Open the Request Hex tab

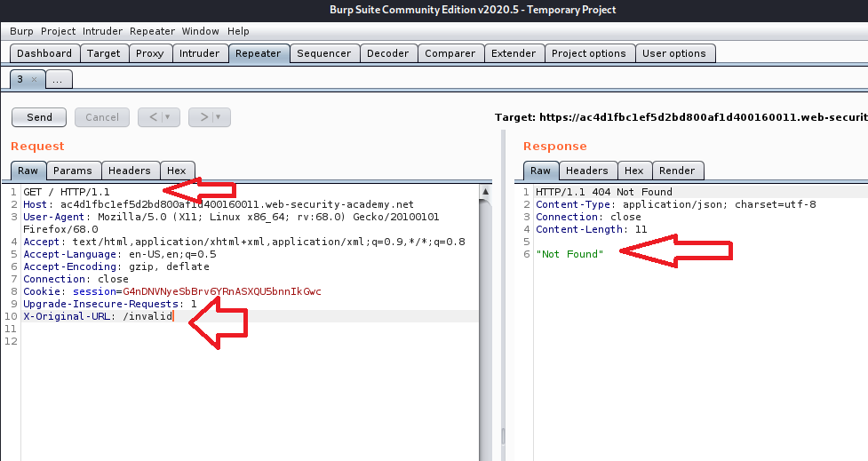tap(177, 171)
